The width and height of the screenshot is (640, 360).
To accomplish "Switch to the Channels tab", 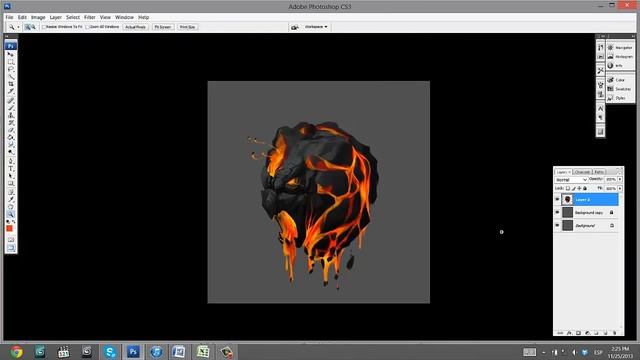I will (582, 172).
